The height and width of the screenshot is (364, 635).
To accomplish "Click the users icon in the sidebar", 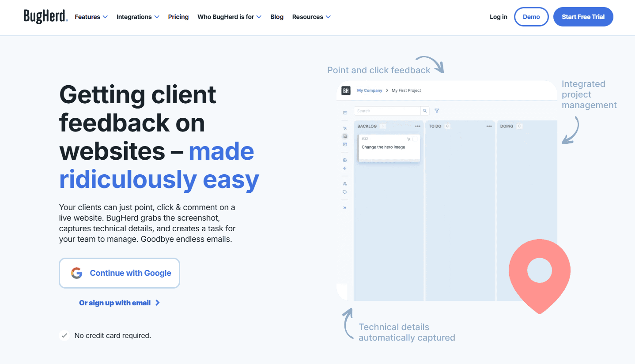I will pyautogui.click(x=345, y=184).
